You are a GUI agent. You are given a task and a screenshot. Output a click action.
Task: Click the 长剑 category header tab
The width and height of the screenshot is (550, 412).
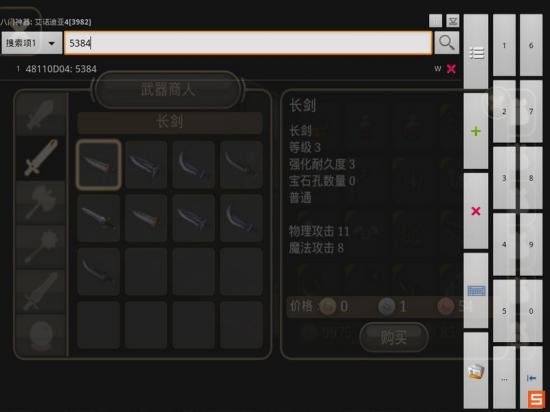[x=169, y=122]
